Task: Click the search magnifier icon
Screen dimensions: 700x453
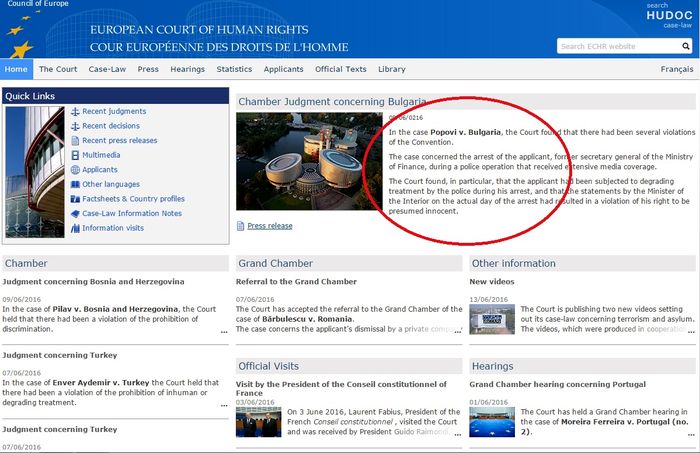Action: (685, 46)
